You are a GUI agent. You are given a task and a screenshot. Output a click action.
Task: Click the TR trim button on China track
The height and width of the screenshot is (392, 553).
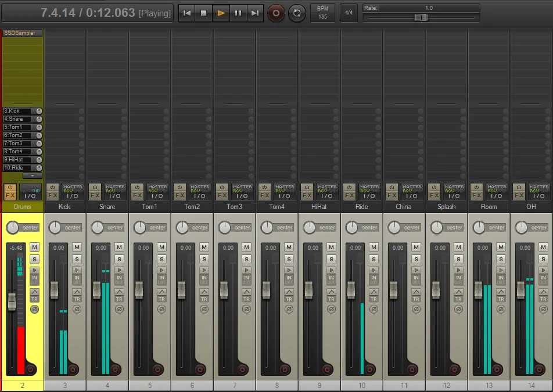(416, 299)
